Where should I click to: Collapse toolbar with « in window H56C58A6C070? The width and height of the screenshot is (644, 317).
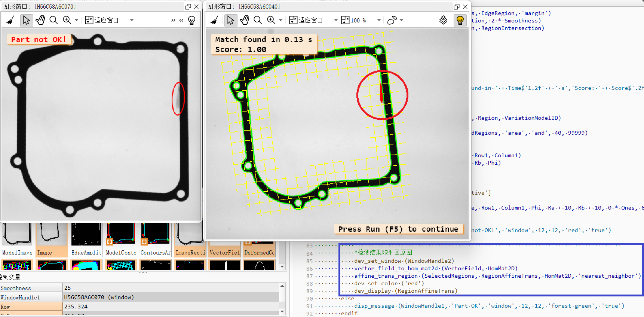181,20
